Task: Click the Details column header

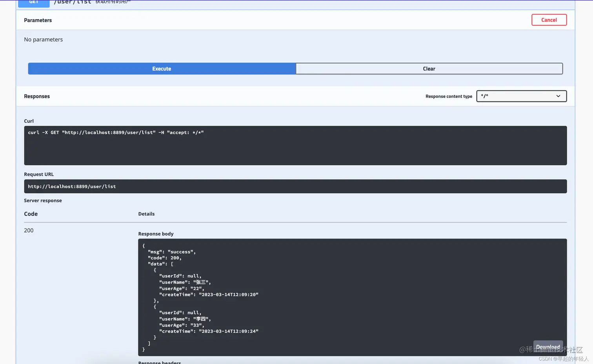Action: [x=146, y=214]
